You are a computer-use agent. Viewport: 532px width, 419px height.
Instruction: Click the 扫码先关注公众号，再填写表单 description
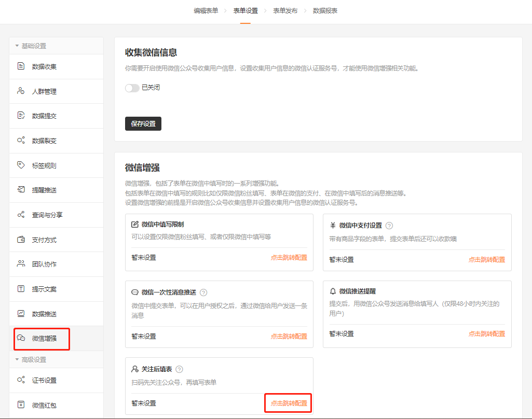[174, 382]
